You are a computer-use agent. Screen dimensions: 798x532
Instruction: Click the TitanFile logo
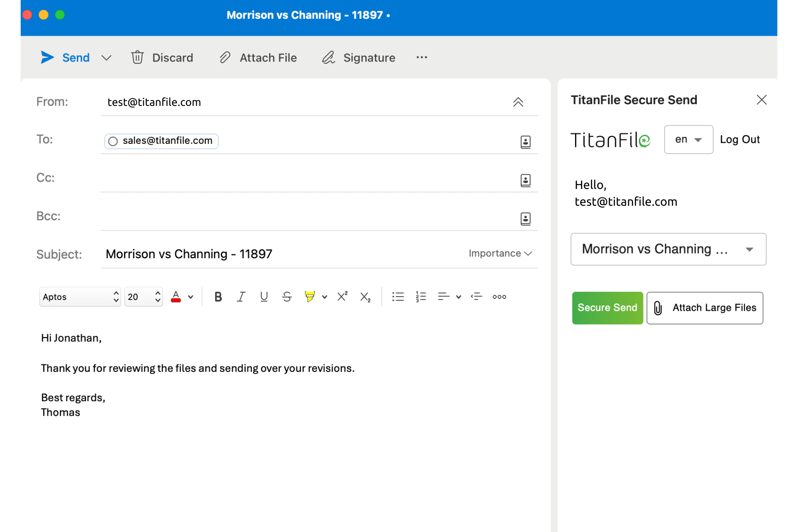point(610,140)
